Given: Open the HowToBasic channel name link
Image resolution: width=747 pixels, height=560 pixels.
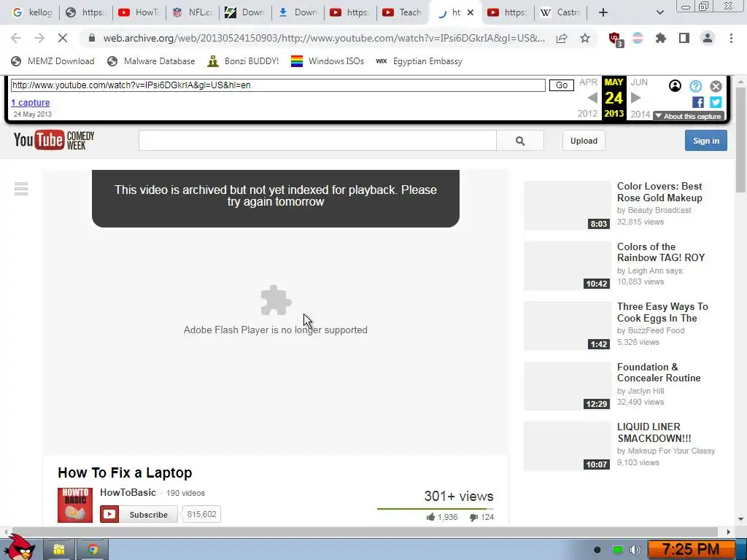Looking at the screenshot, I should 128,492.
